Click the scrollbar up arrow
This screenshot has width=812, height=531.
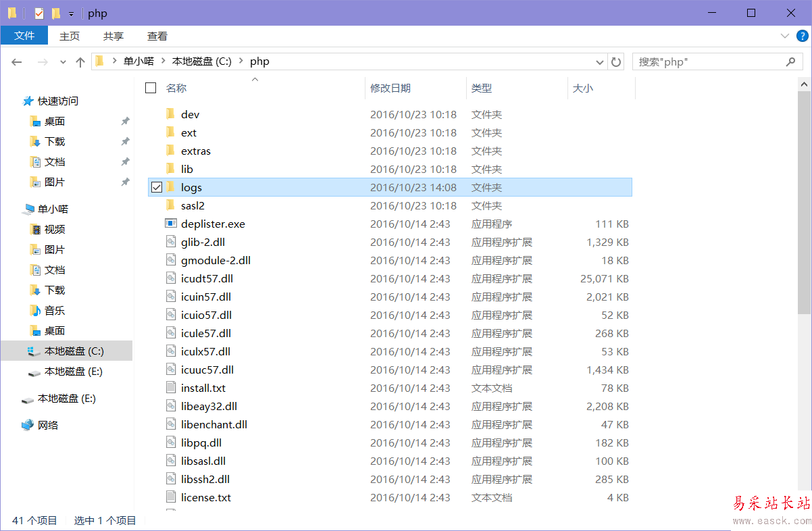(x=804, y=84)
